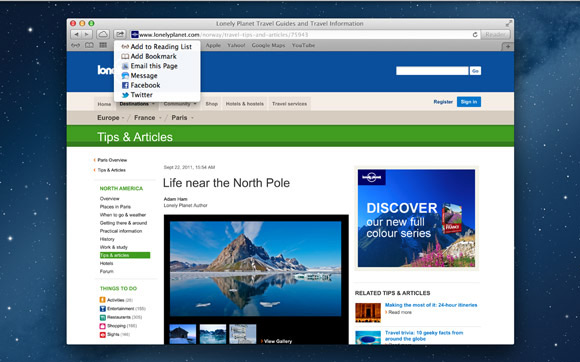Open the Reading List glasses icon in bookmarks bar
The width and height of the screenshot is (580, 362).
click(x=75, y=45)
